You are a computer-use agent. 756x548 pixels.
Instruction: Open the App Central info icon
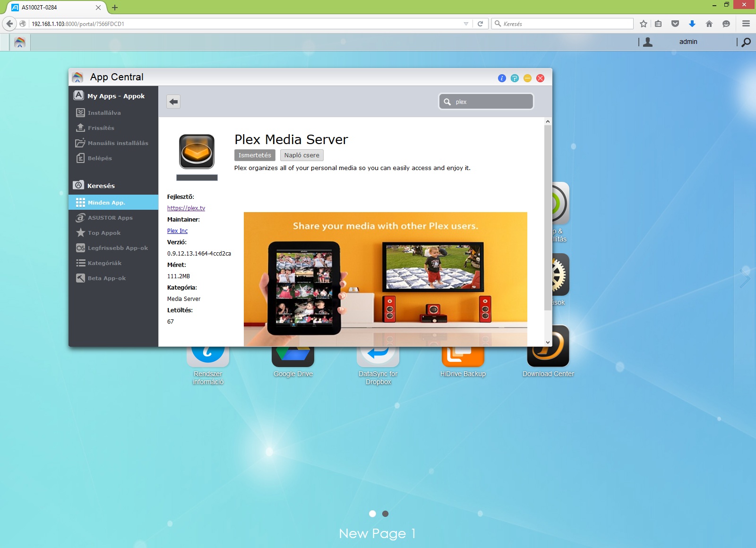coord(502,78)
